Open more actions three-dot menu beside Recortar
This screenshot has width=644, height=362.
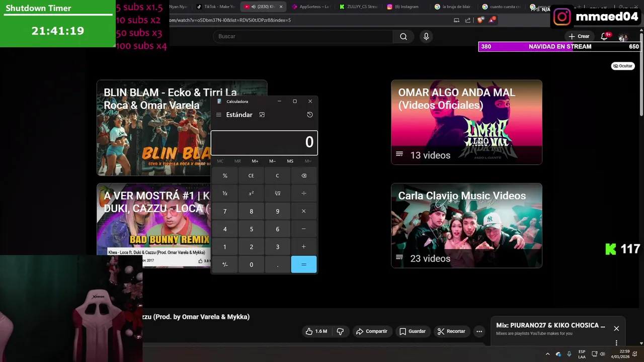[x=479, y=331]
